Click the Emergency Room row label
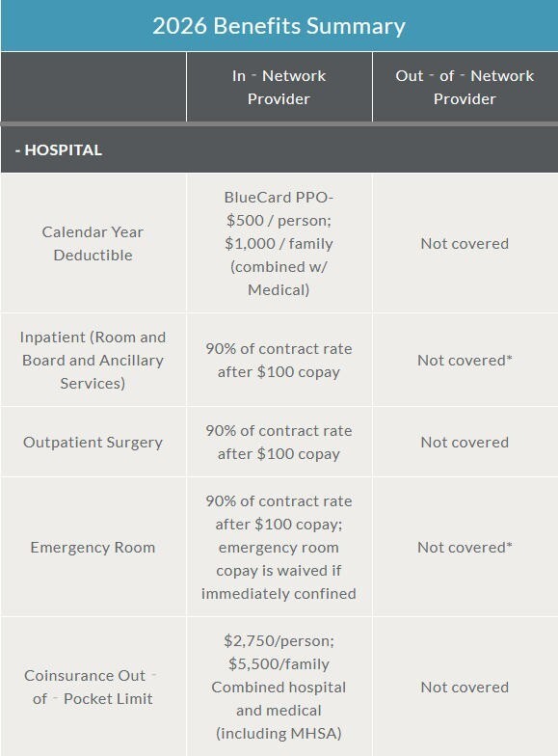558x756 pixels. [93, 548]
